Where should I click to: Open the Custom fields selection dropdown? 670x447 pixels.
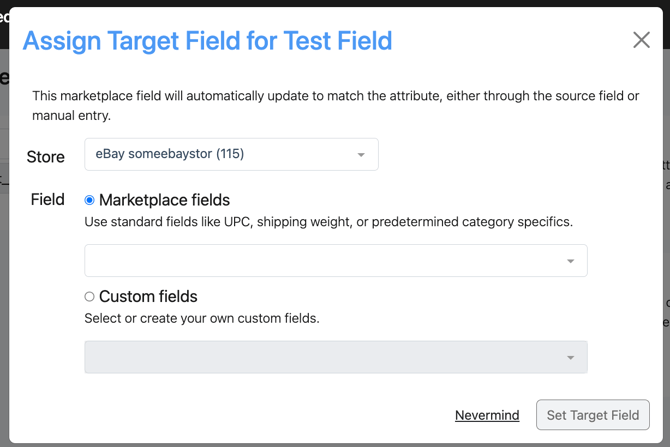pos(336,357)
